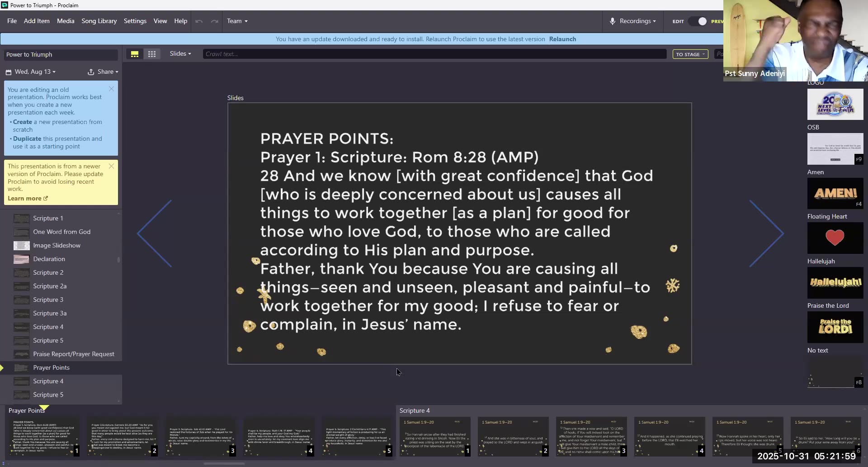The width and height of the screenshot is (868, 467).
Task: Click the bottom slide strip horizontal scrollbar
Action: pyautogui.click(x=224, y=463)
